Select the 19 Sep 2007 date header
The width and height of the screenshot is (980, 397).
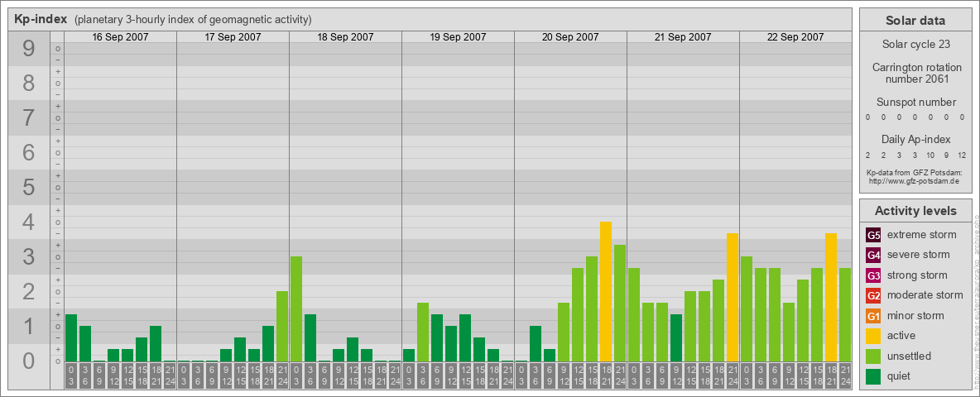458,37
